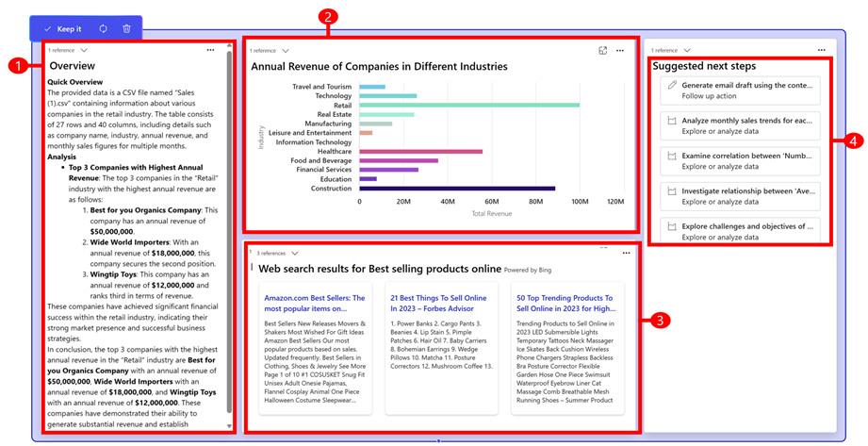Click the pencil icon on the email draft suggestion
This screenshot has width=868, height=446.
(x=672, y=85)
